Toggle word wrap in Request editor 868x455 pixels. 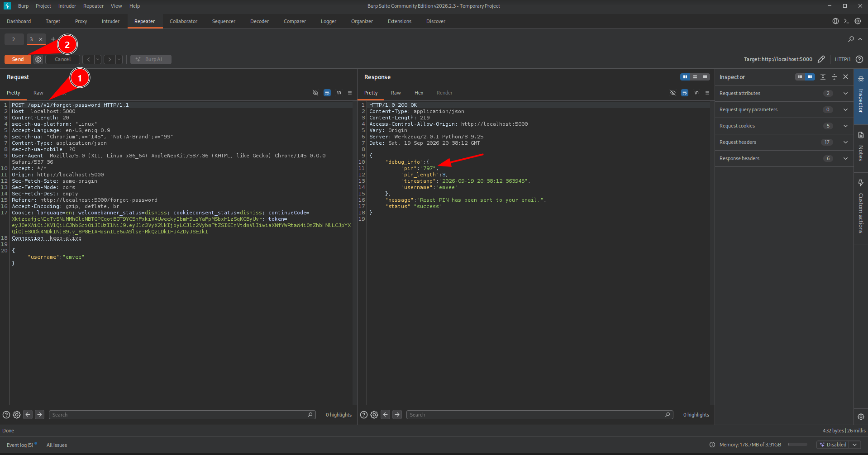click(327, 93)
